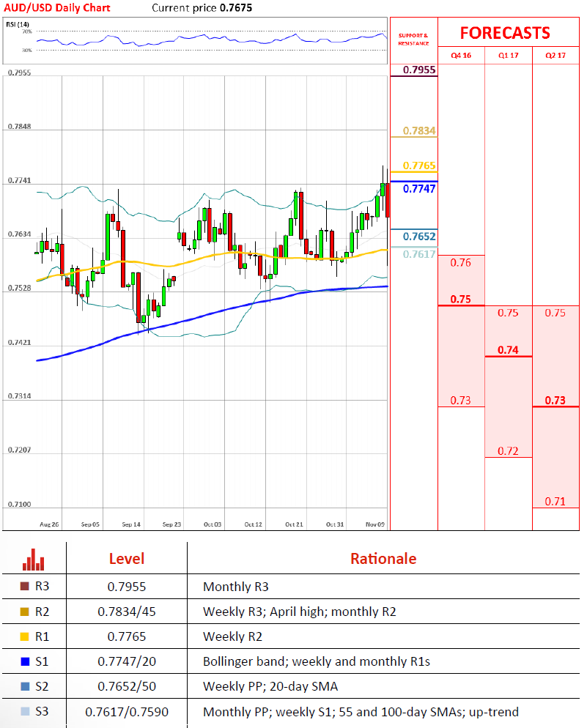
Task: Click the Q4 16 bold median 0.75
Action: coord(461,299)
